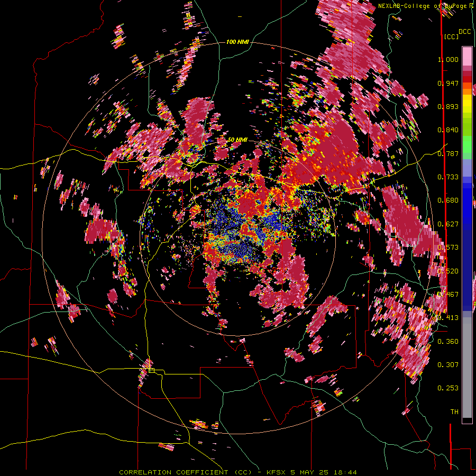Click the 0.520 legend value

pyautogui.click(x=448, y=271)
